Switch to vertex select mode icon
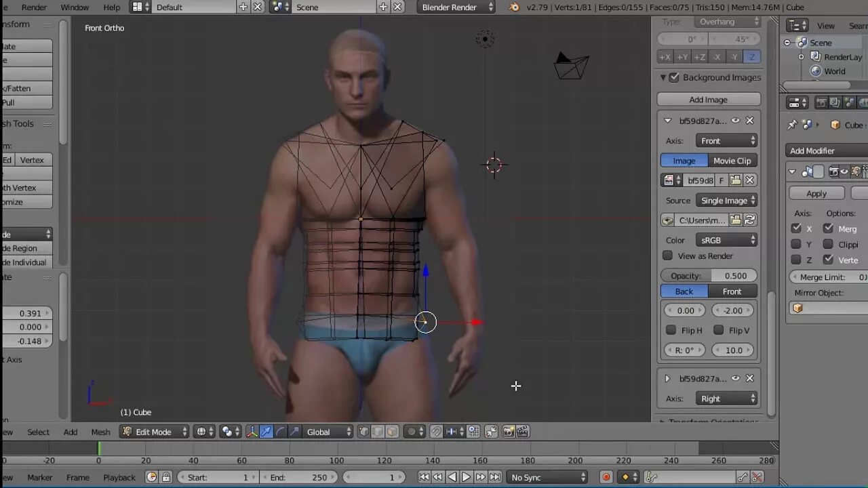This screenshot has width=868, height=488. click(364, 432)
